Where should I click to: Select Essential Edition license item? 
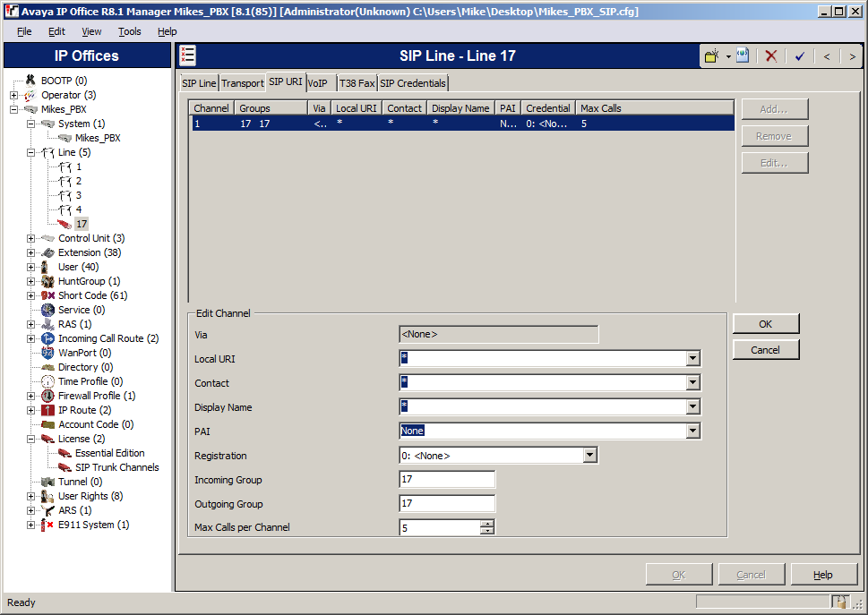coord(109,453)
